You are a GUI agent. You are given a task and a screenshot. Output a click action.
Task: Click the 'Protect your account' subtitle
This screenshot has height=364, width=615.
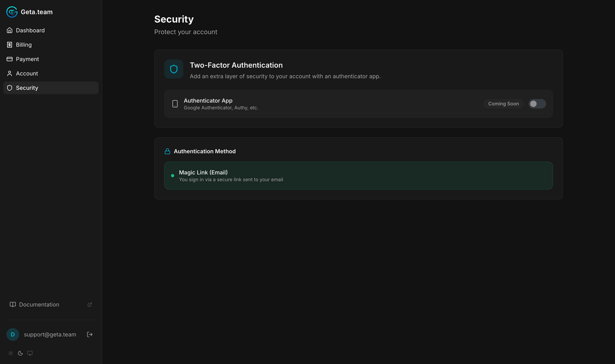coord(186,32)
